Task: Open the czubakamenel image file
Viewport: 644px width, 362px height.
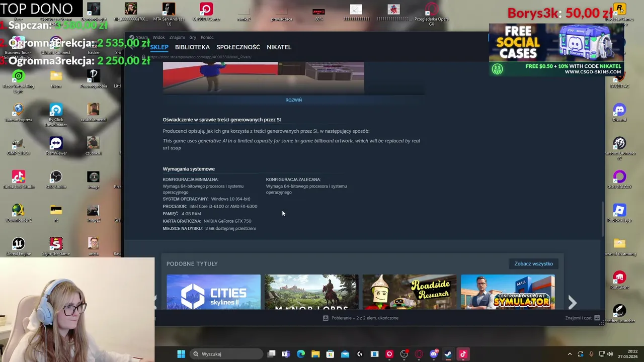Action: pos(93,113)
